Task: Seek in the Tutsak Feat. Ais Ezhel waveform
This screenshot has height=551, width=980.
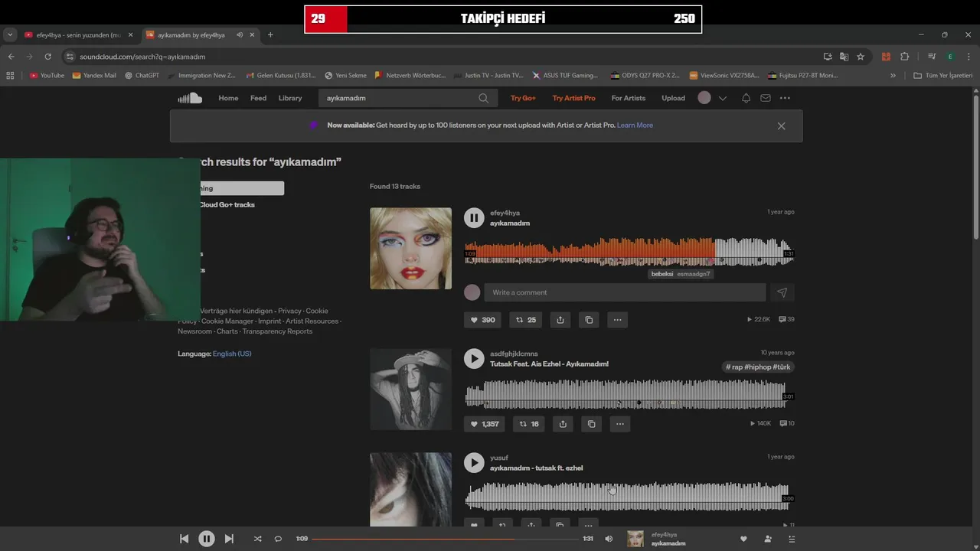Action: tap(629, 393)
